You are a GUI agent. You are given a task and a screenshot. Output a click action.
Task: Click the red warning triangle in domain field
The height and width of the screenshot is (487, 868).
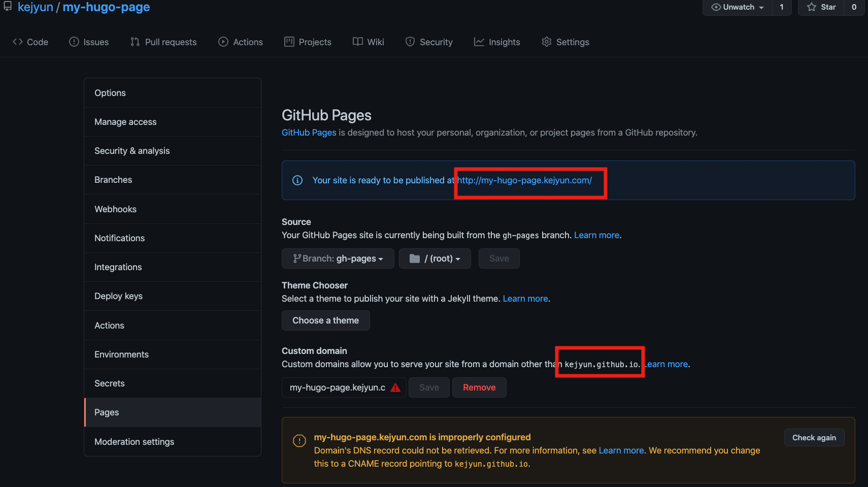coord(395,388)
